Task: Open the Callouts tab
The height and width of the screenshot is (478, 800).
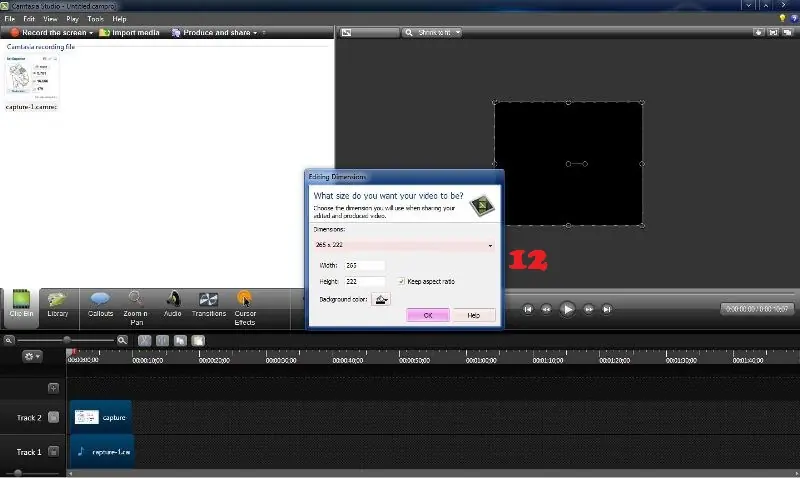Action: [100, 303]
